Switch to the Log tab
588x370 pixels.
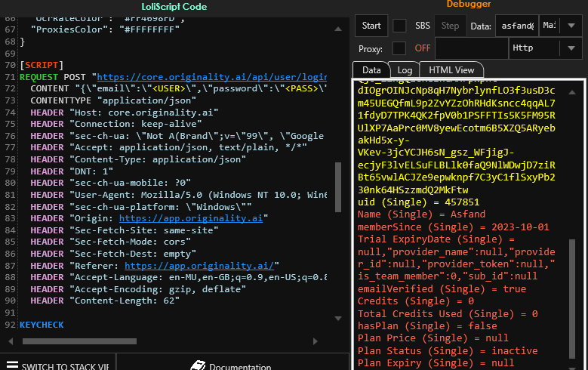(405, 70)
